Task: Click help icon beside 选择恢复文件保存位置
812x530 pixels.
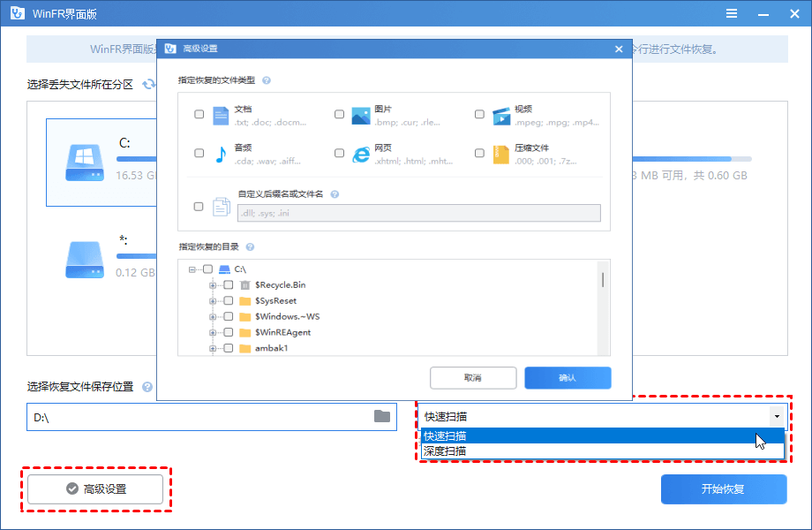Action: click(x=147, y=387)
